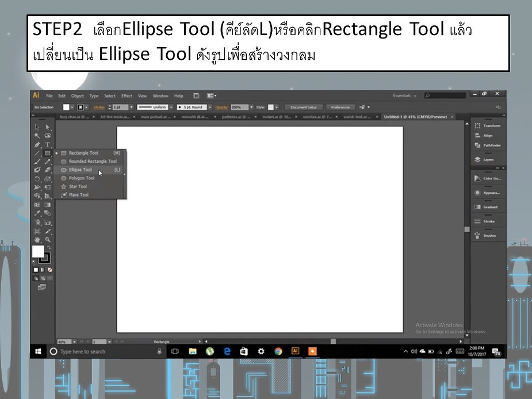The width and height of the screenshot is (532, 399).
Task: Expand stroke weight dropdown
Action: [x=131, y=107]
